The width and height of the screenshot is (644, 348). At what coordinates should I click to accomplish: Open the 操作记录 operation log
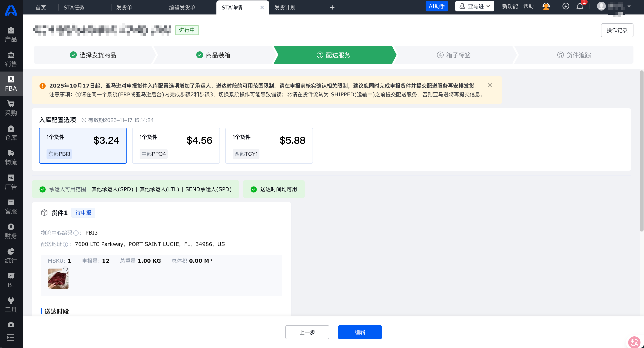[617, 30]
